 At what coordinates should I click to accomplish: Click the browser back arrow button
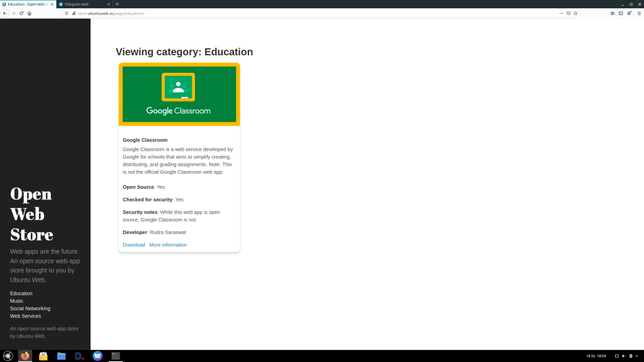click(x=6, y=13)
